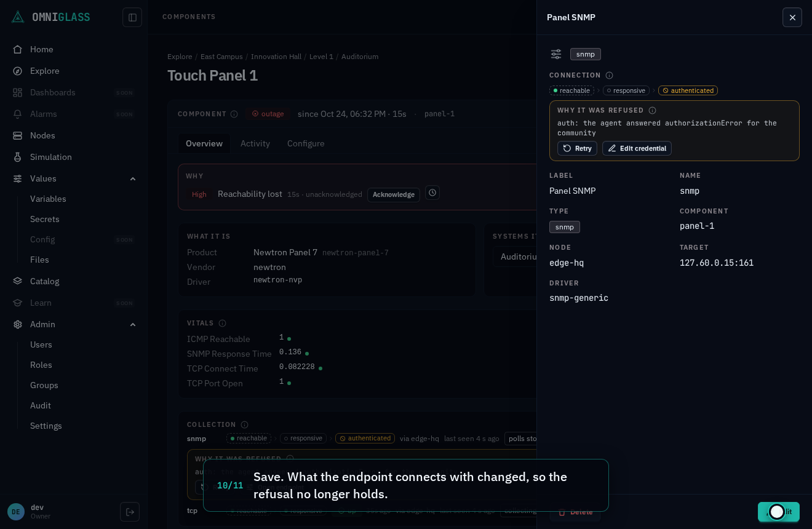The height and width of the screenshot is (529, 812).
Task: Open the Configure tab
Action: 306,143
